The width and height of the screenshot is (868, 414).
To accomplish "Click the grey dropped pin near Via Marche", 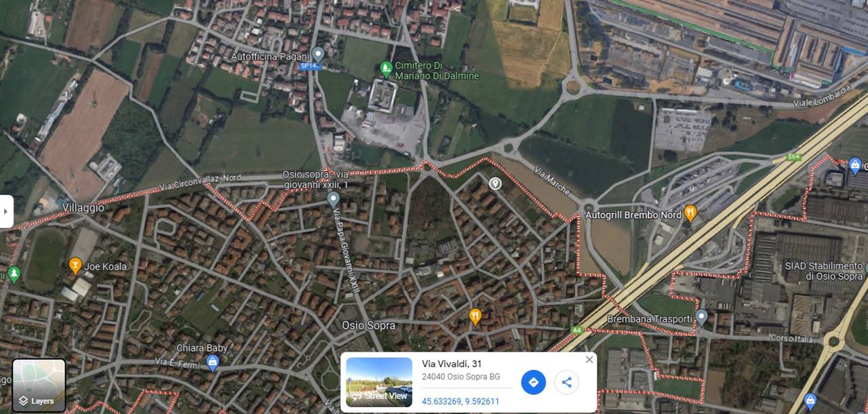I will [496, 183].
